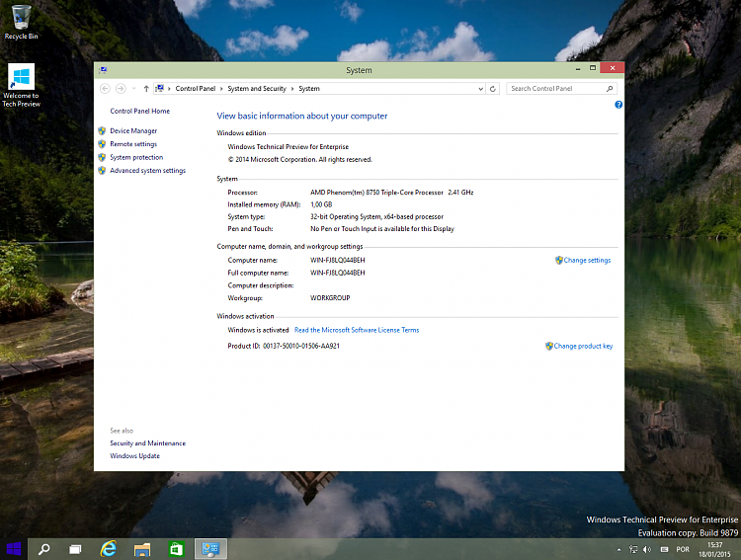Click the System window title bar icon
Screen dimensions: 741x560
tap(103, 70)
